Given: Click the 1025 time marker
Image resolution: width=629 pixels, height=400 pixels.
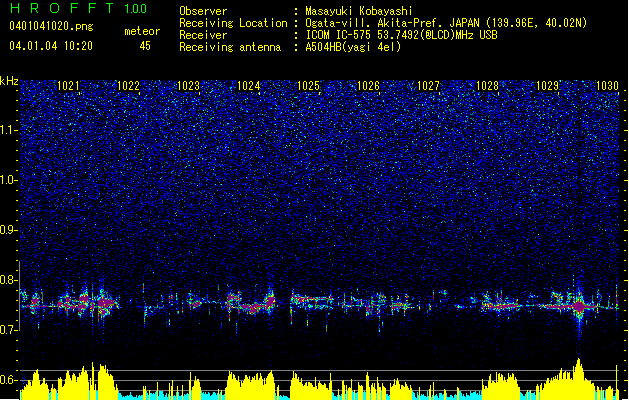Looking at the screenshot, I should [x=308, y=86].
